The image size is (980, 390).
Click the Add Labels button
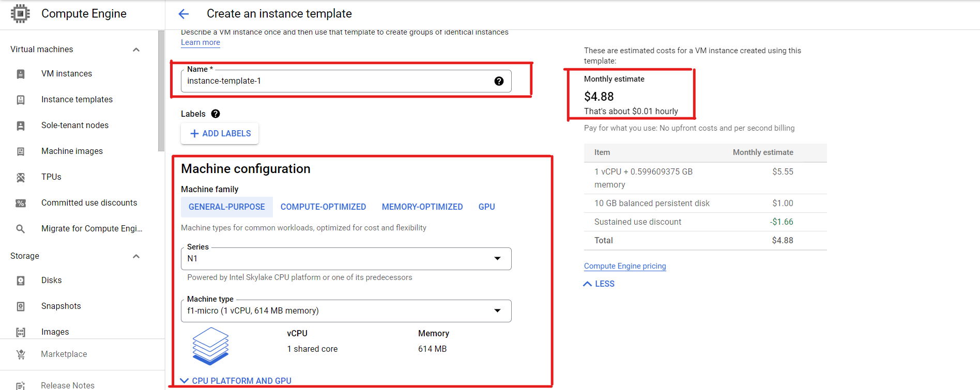220,134
